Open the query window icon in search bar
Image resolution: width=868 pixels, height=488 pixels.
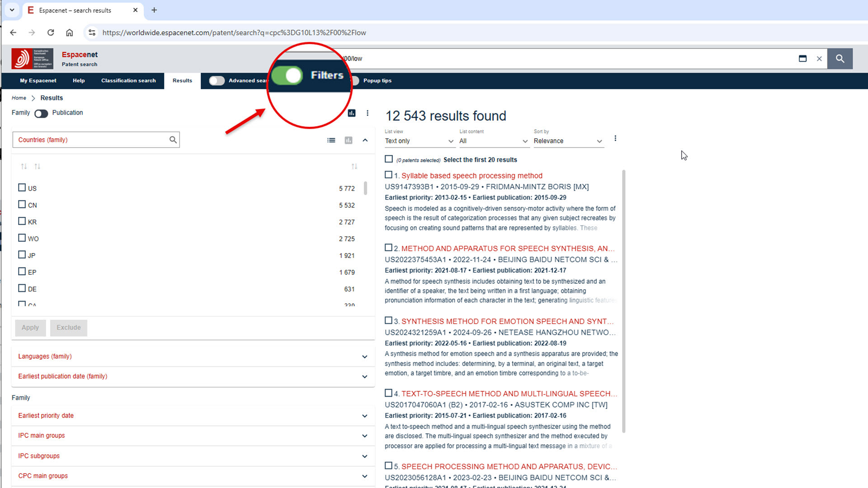click(x=802, y=59)
